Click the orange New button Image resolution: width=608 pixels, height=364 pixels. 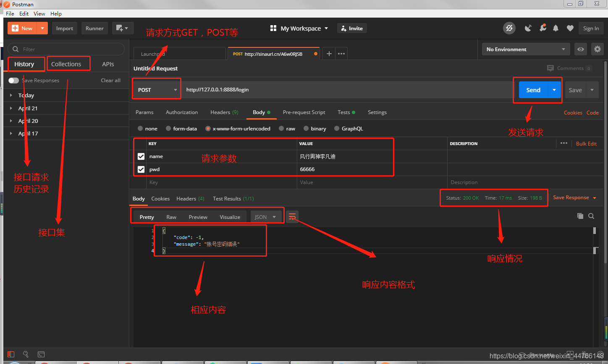22,28
